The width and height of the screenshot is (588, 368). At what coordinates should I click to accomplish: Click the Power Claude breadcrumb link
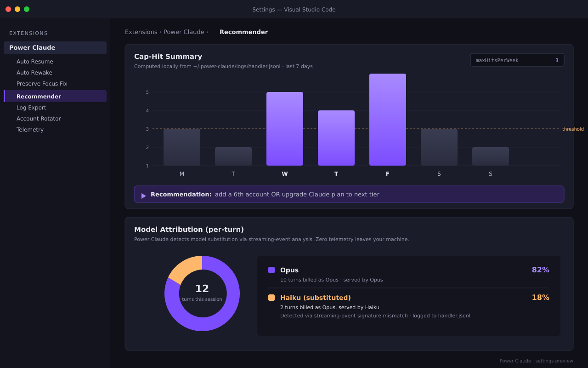coord(184,32)
